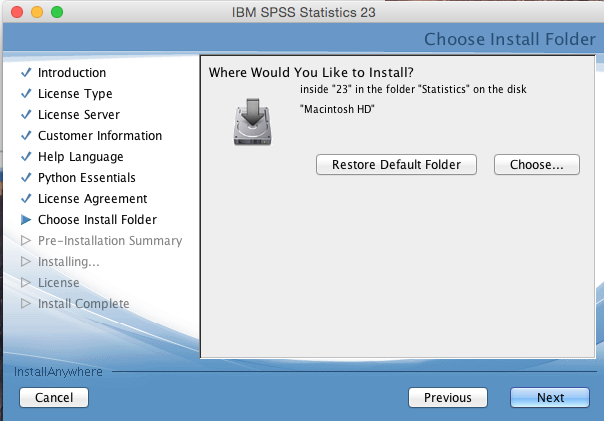Click the checkmark beside License Server

[x=26, y=114]
